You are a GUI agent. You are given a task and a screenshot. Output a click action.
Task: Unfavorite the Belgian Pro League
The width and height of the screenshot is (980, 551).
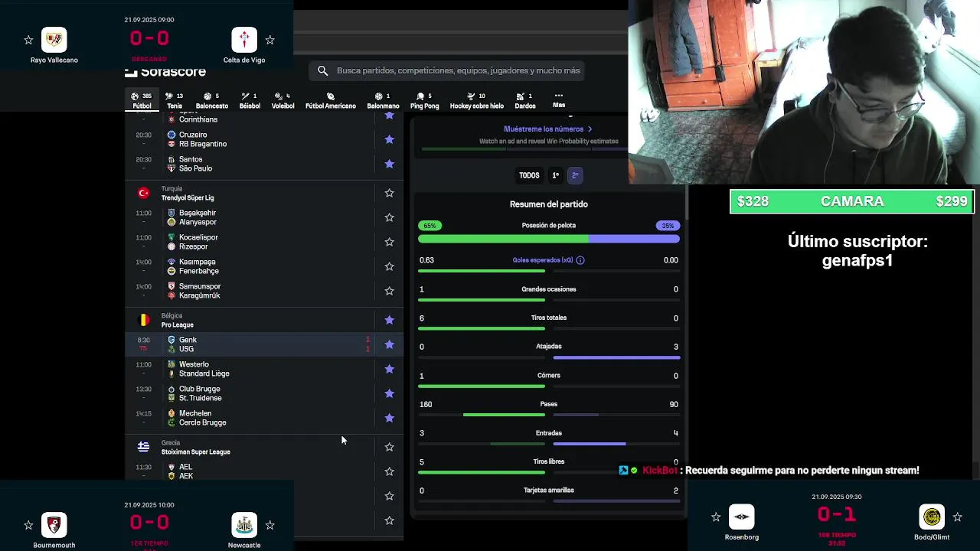[389, 320]
